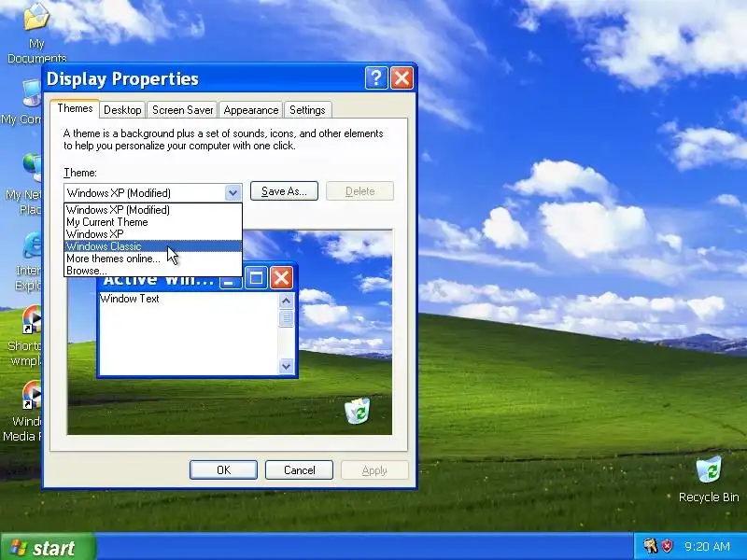Open the Start menu
Viewport: 747px width, 560px height.
(x=48, y=547)
